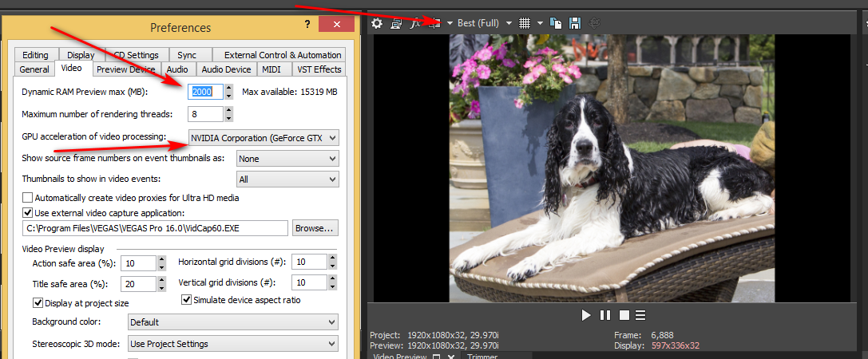
Task: Click the dog preview image
Action: 611,168
